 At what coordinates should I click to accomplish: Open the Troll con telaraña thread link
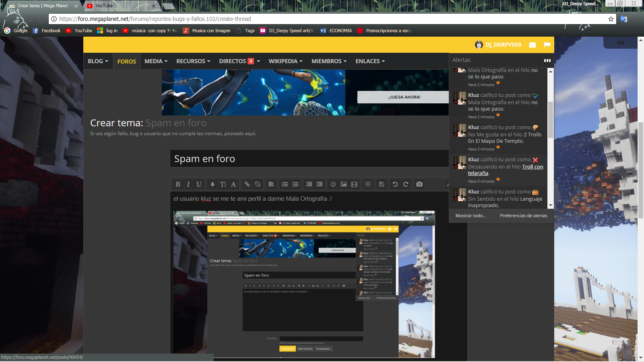tap(506, 170)
